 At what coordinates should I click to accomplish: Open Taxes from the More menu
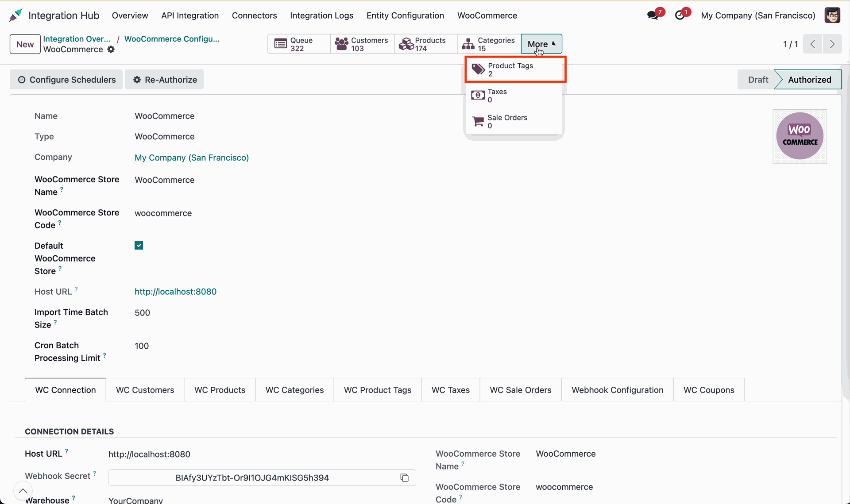514,96
